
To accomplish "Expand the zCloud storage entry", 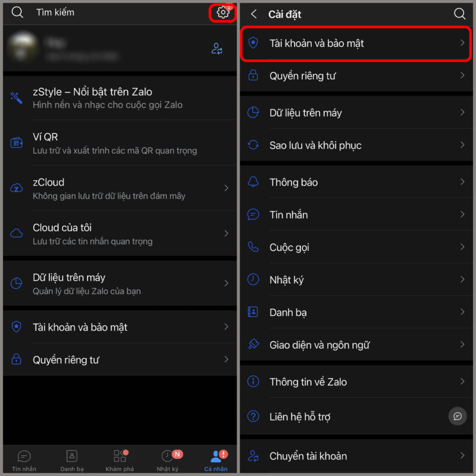I will [x=120, y=188].
